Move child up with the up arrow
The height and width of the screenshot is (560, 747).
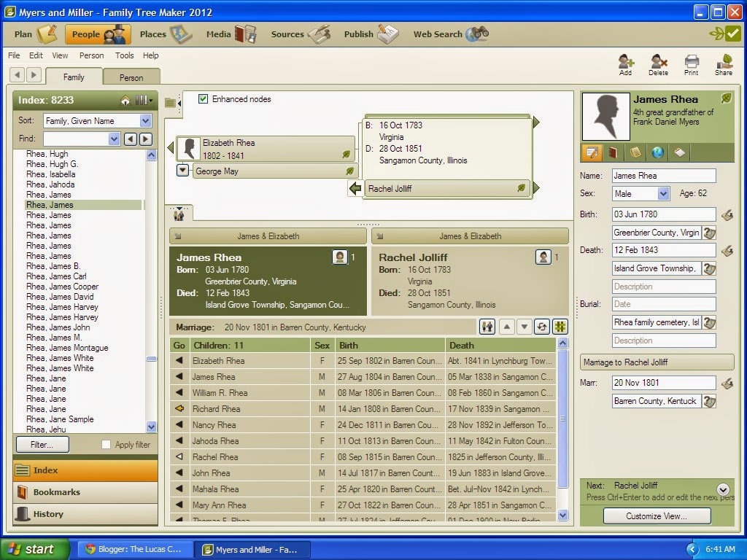tap(507, 327)
